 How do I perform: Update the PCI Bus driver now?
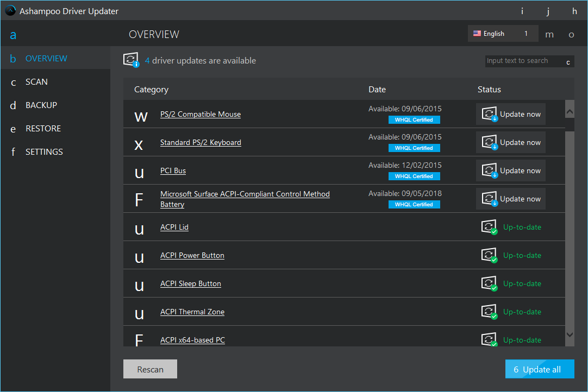[x=511, y=170]
